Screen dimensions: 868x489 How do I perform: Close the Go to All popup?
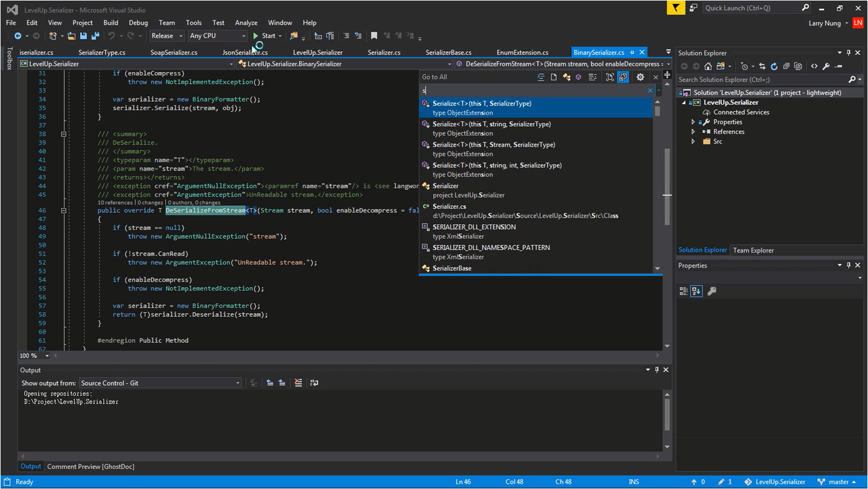pyautogui.click(x=655, y=77)
